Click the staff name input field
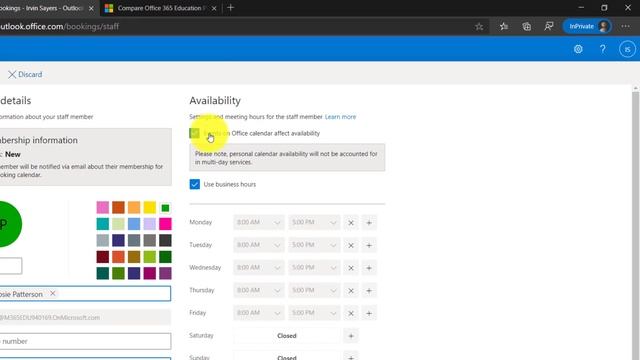This screenshot has width=640, height=360. pyautogui.click(x=85, y=294)
